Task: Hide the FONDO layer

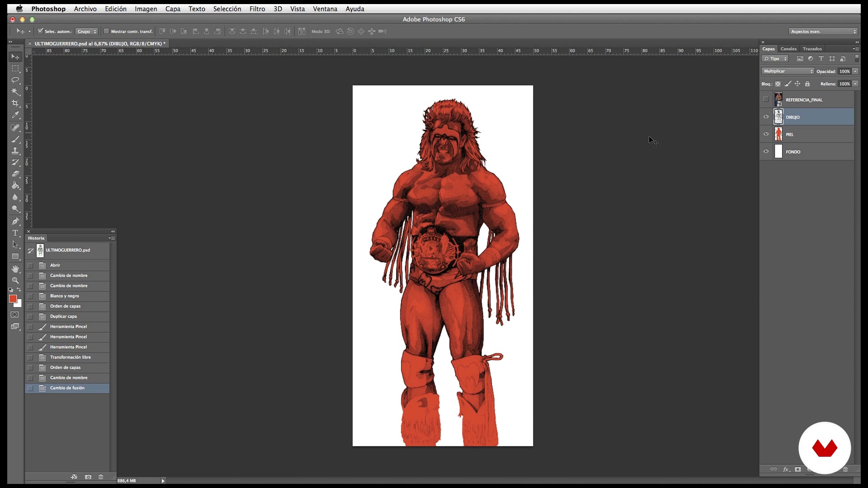Action: [766, 152]
